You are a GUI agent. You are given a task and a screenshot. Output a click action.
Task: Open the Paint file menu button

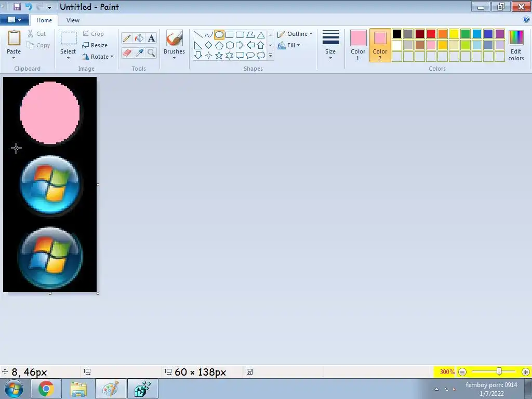[x=14, y=20]
